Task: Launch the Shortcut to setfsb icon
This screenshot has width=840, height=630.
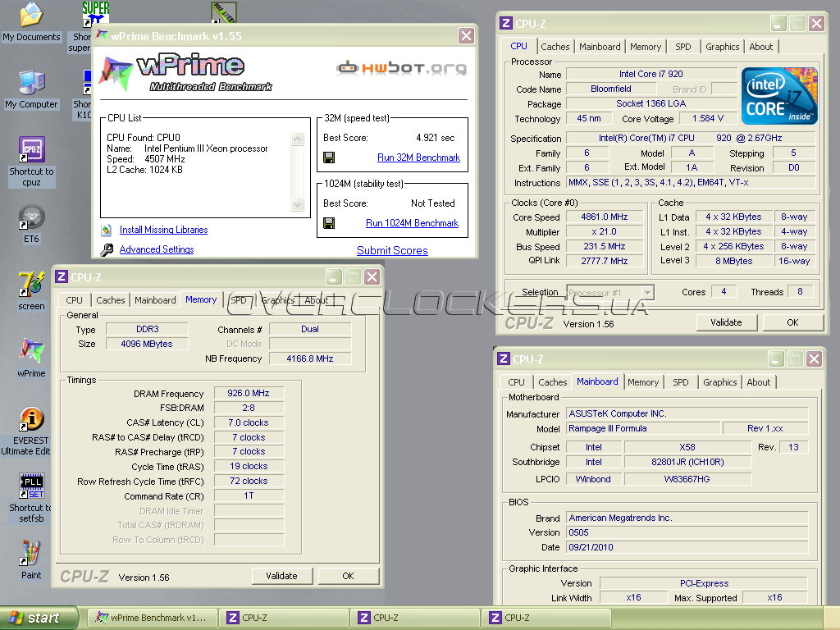Action: tap(31, 498)
